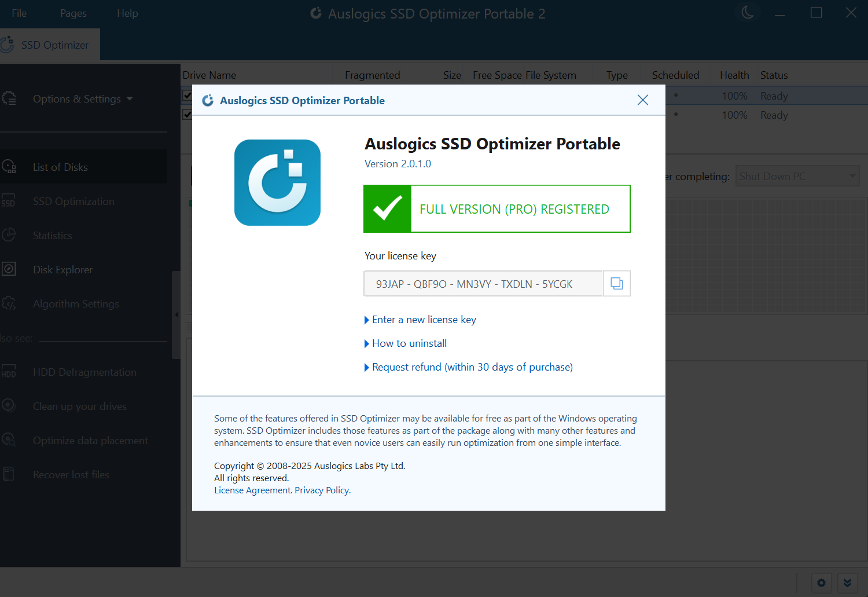This screenshot has width=868, height=597.
Task: Collapse the sidebar with the arrow handle
Action: point(176,315)
